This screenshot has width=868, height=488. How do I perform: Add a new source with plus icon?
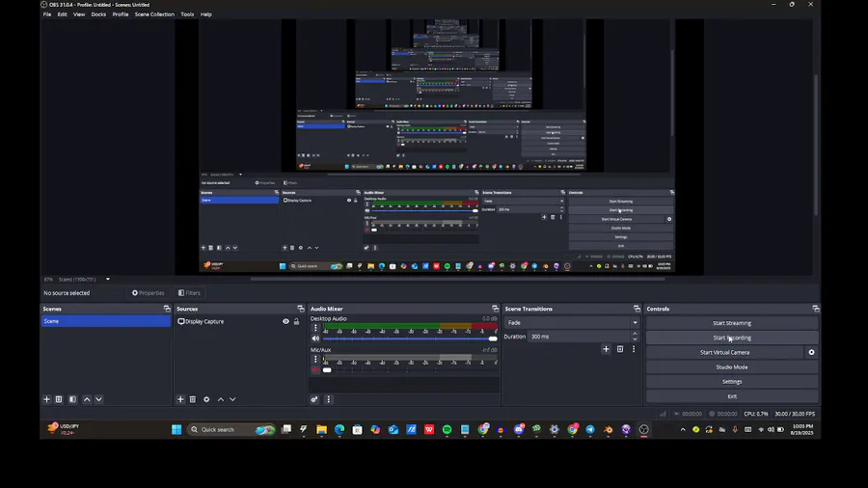(180, 399)
